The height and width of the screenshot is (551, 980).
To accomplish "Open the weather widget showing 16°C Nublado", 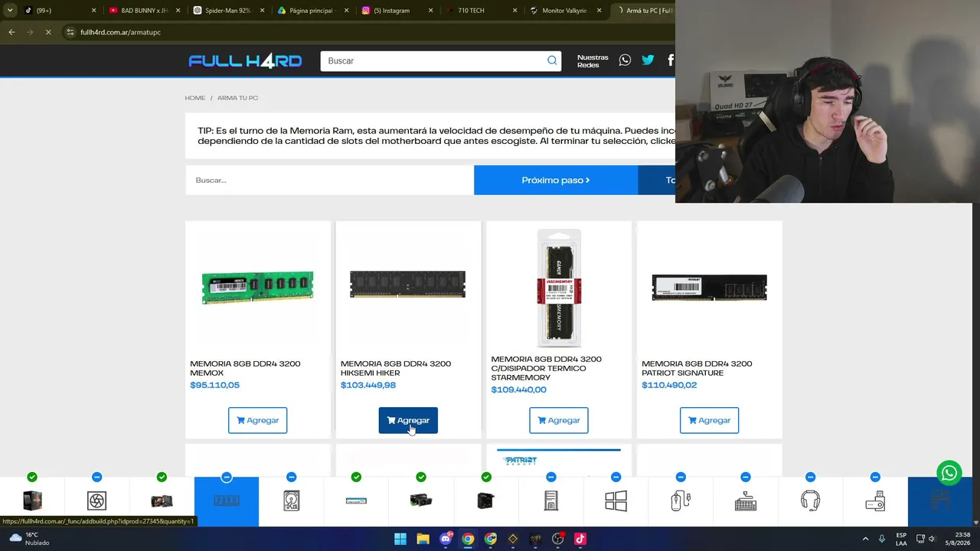I will click(28, 539).
